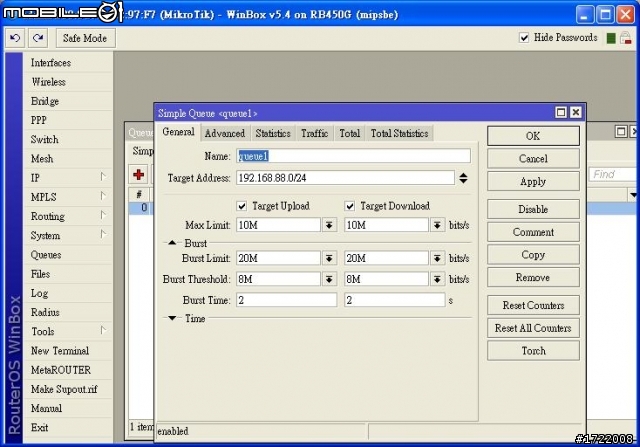Uncheck Target Download checkbox
The height and width of the screenshot is (447, 640).
click(349, 206)
